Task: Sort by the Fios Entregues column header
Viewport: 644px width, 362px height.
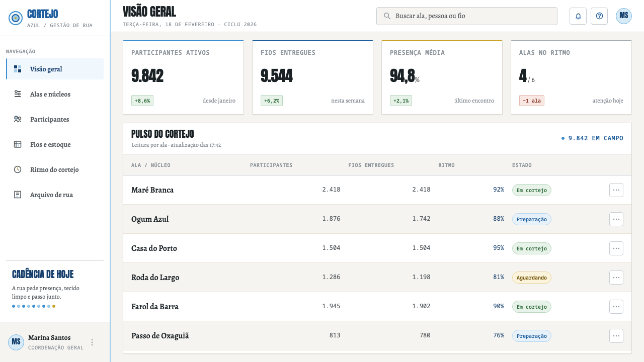Action: point(371,165)
